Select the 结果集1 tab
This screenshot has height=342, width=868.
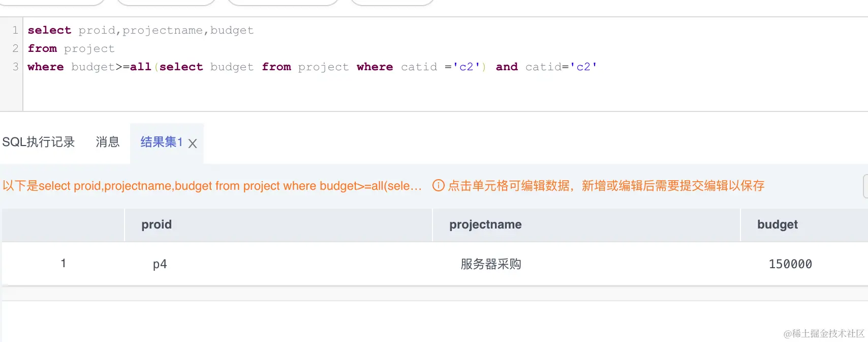[x=161, y=142]
